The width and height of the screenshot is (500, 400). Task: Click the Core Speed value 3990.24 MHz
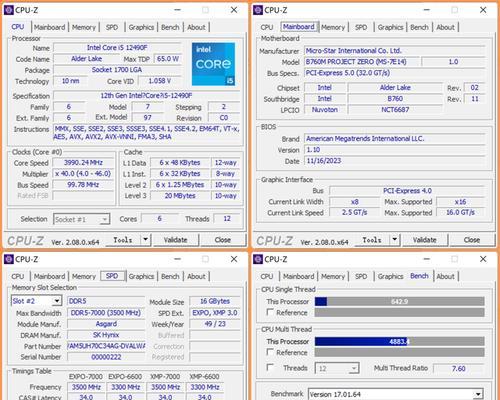pyautogui.click(x=83, y=163)
